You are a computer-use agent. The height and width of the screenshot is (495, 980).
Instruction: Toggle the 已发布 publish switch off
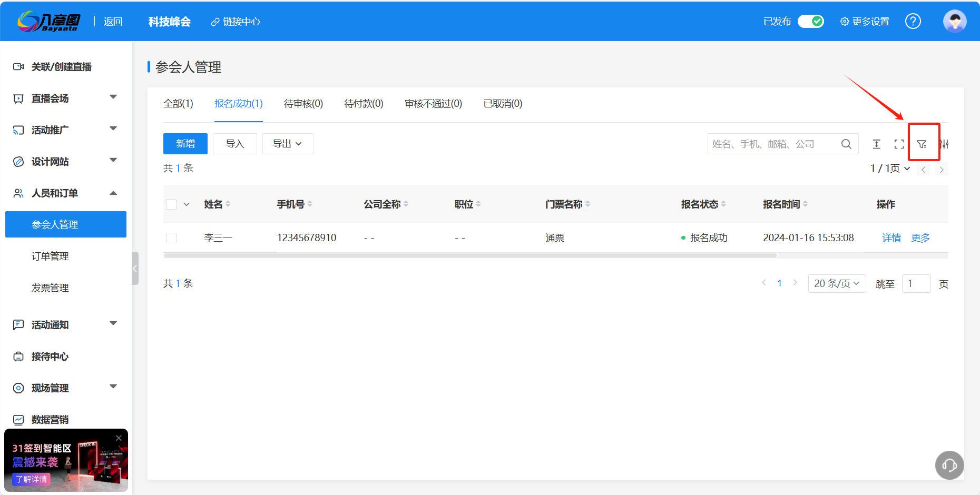(810, 21)
